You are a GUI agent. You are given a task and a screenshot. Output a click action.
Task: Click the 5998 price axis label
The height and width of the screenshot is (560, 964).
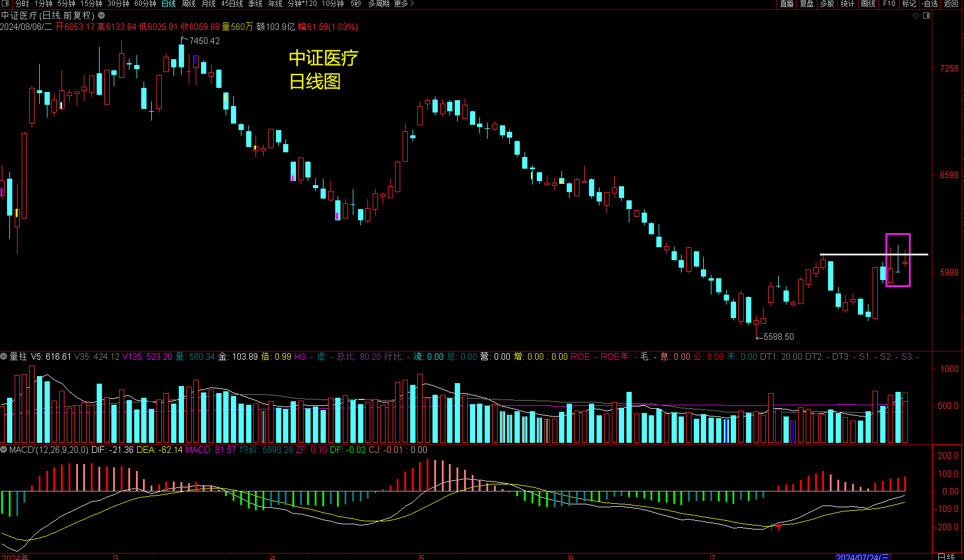pyautogui.click(x=949, y=272)
